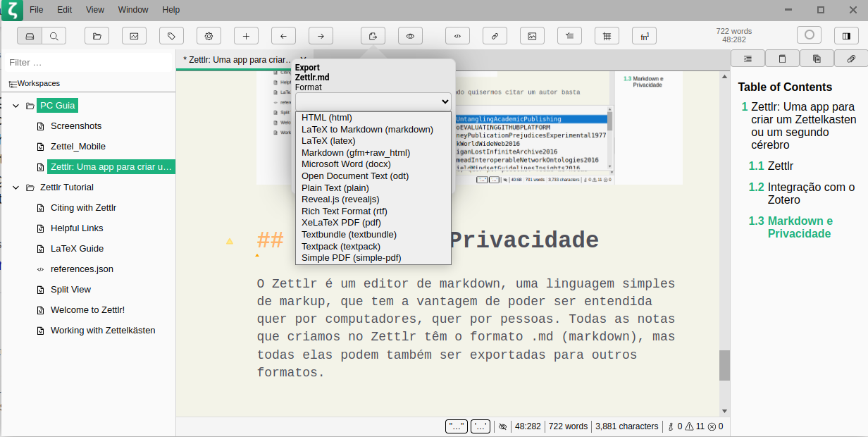Open the Working with Zettelkästen file
Viewport: 868px width, 437px height.
pyautogui.click(x=103, y=331)
